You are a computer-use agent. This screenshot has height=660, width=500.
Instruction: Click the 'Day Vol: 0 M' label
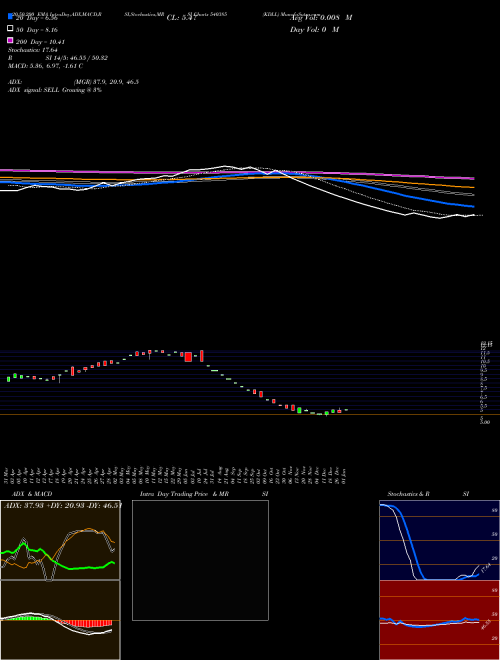tap(314, 30)
